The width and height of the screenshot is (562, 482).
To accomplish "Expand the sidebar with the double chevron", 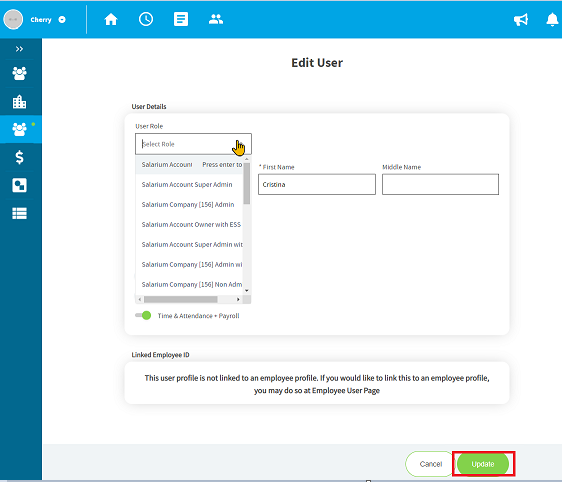I will pyautogui.click(x=19, y=49).
